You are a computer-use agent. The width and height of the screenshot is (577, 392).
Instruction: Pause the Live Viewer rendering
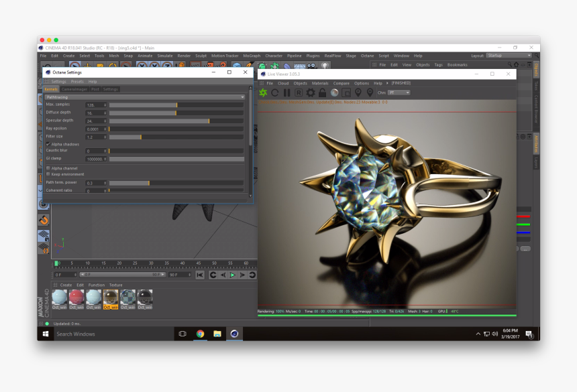pyautogui.click(x=286, y=94)
